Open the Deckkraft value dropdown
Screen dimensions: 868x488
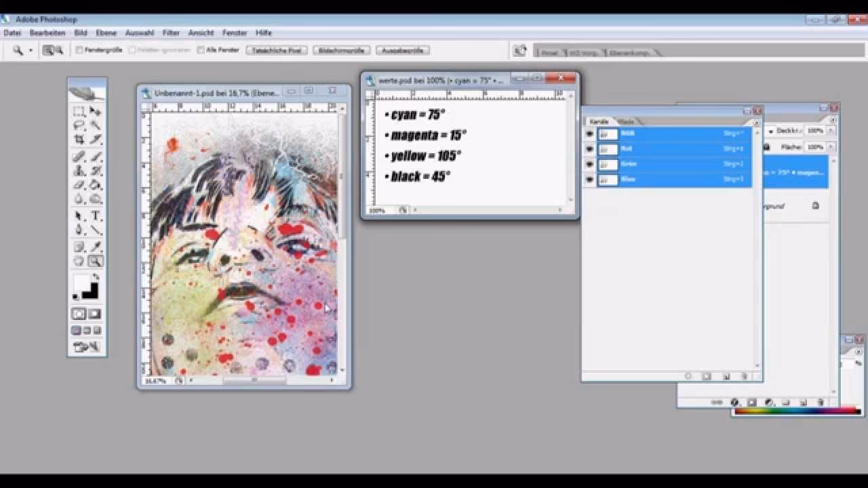[830, 131]
